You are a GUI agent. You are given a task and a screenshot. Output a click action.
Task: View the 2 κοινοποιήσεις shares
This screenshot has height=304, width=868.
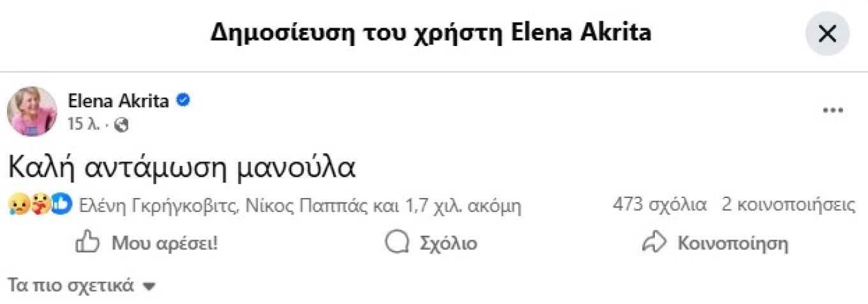click(788, 205)
